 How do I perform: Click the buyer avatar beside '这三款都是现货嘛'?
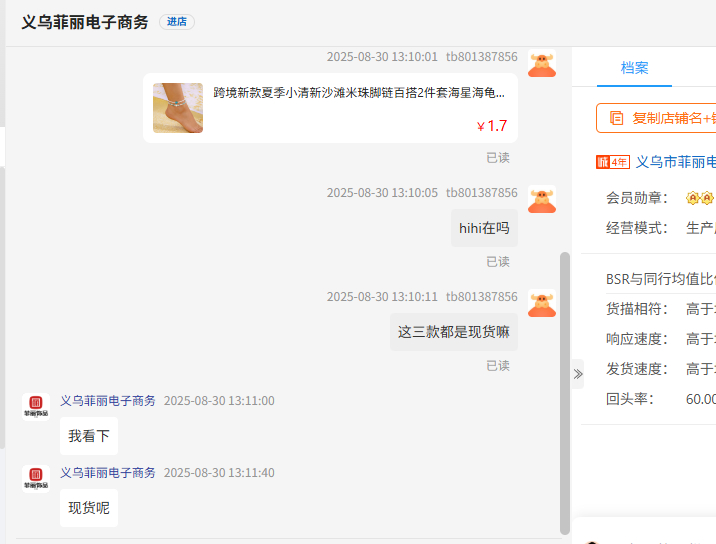click(542, 304)
